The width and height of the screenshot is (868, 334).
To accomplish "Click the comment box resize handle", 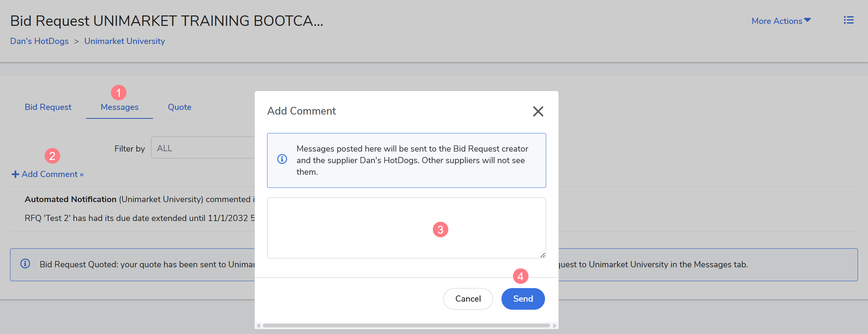I will point(542,255).
